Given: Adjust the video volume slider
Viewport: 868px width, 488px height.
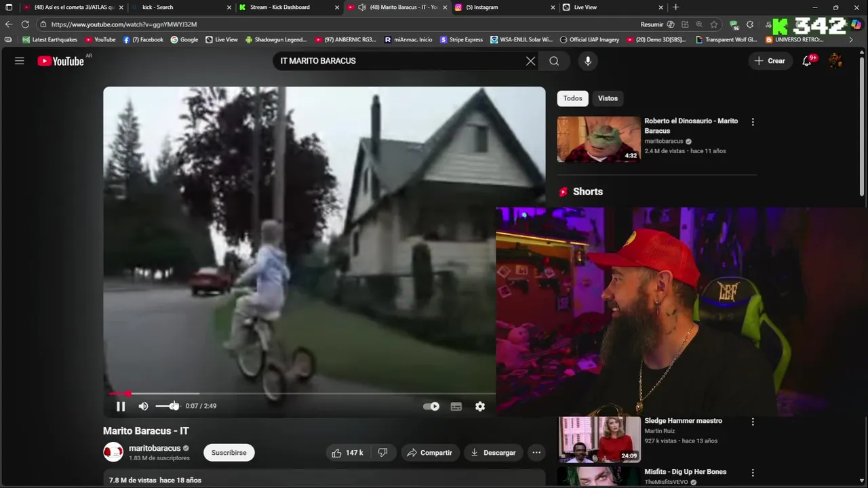Looking at the screenshot, I should pos(167,406).
